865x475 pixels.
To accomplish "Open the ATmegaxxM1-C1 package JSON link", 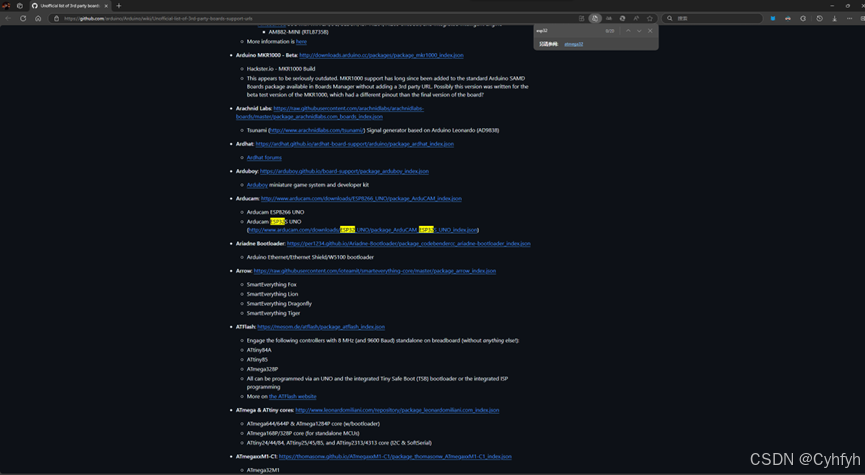I will click(x=395, y=456).
